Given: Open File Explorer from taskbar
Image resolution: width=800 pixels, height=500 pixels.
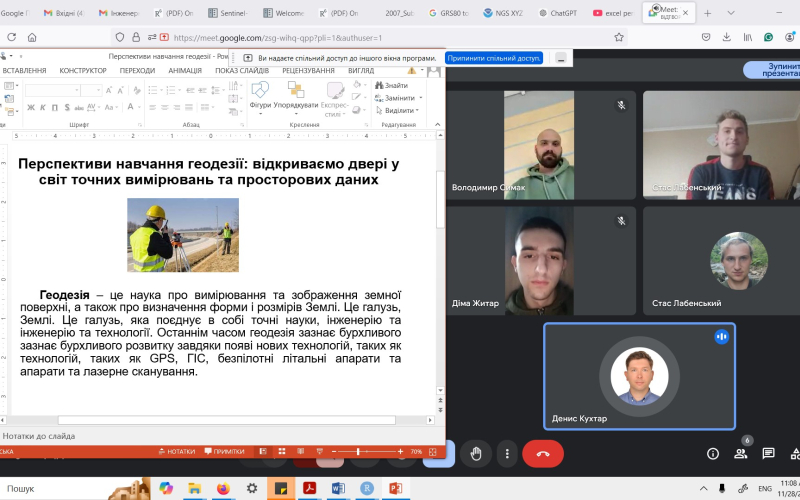Looking at the screenshot, I should (x=194, y=488).
